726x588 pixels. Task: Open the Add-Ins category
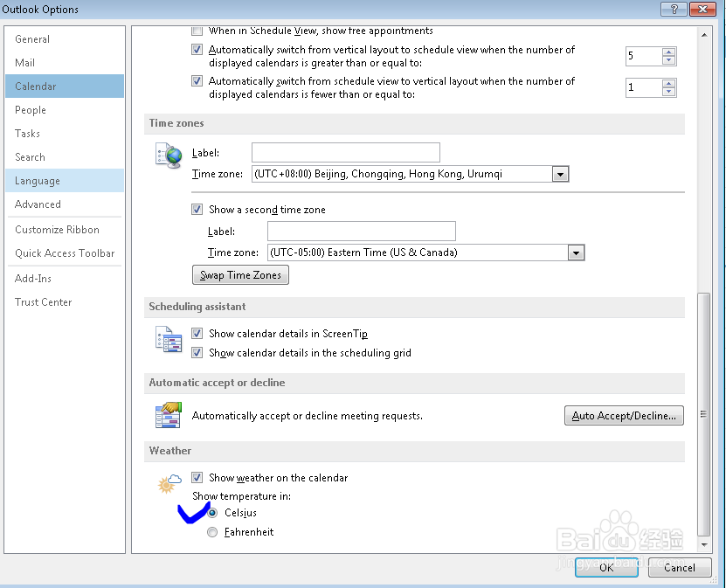pos(65,278)
